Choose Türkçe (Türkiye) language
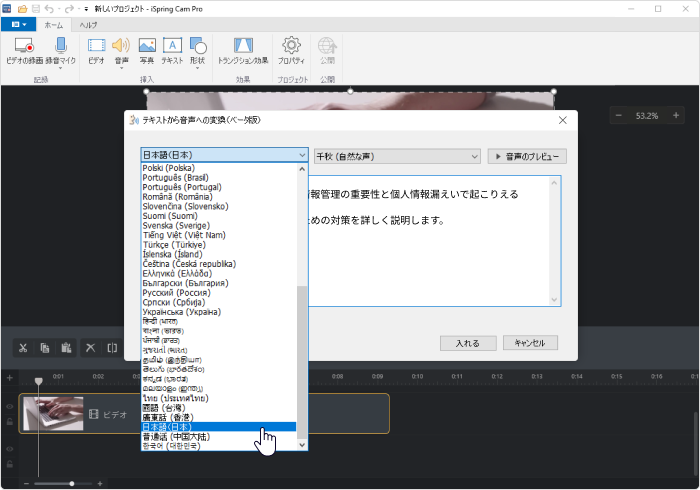Screen dimensions: 700x490 [219, 245]
